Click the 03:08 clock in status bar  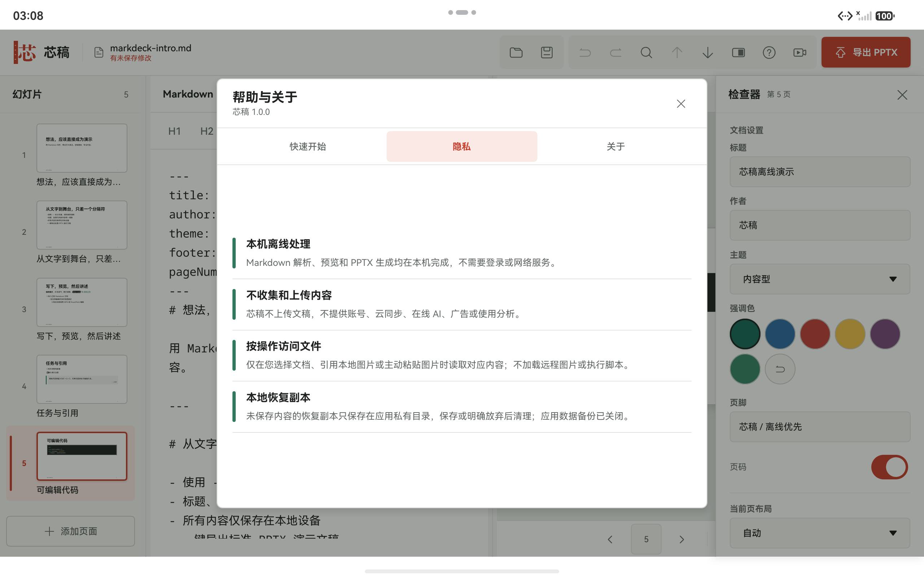(28, 16)
